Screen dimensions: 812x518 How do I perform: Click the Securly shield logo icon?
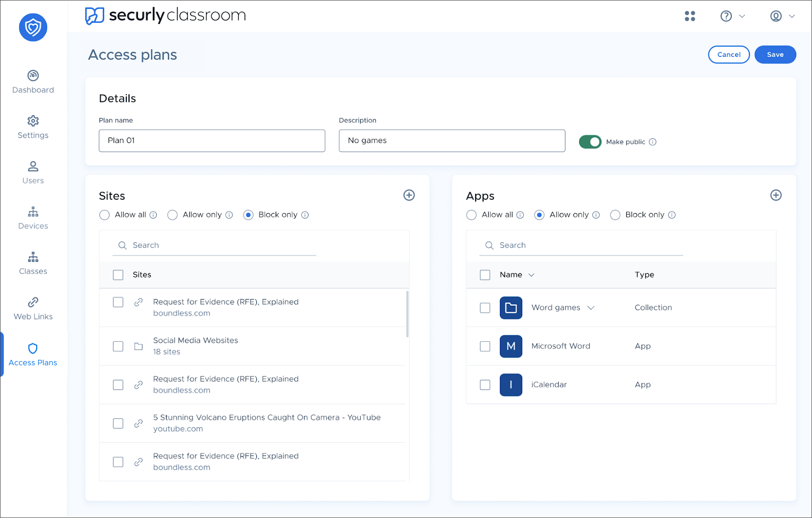33,27
